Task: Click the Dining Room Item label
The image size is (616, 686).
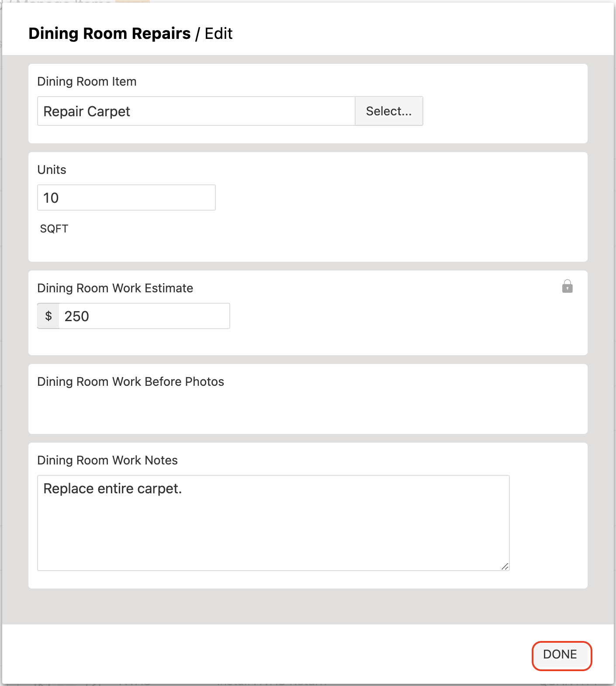Action: 87,81
